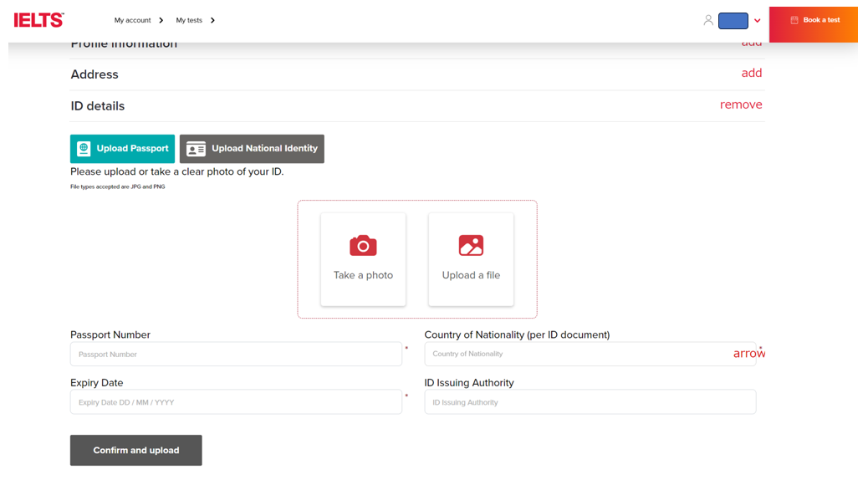Open the My tests menu
Image resolution: width=868 pixels, height=480 pixels.
coord(189,20)
